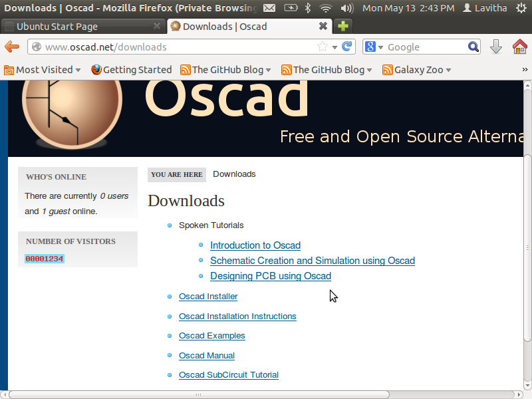
Task: Open Schematic Creation and Simulation link
Action: coord(313,261)
